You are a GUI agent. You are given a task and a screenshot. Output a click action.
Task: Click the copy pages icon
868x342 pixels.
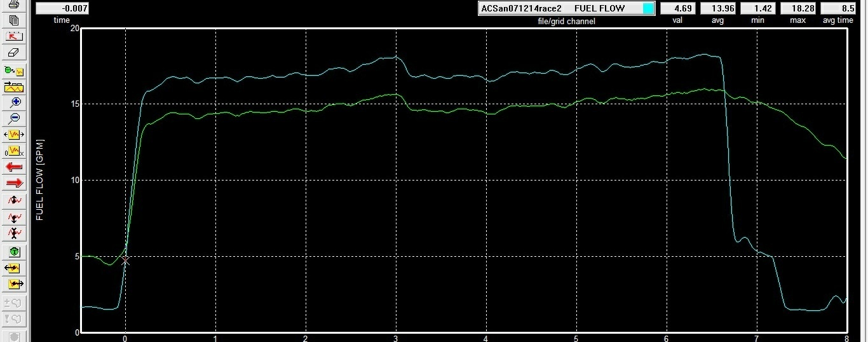14,20
